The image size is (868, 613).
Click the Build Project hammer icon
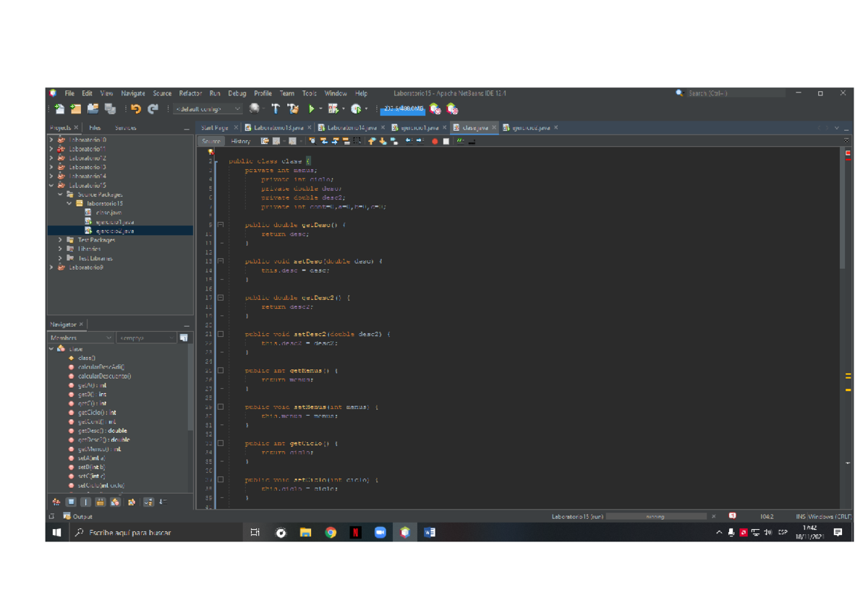276,109
